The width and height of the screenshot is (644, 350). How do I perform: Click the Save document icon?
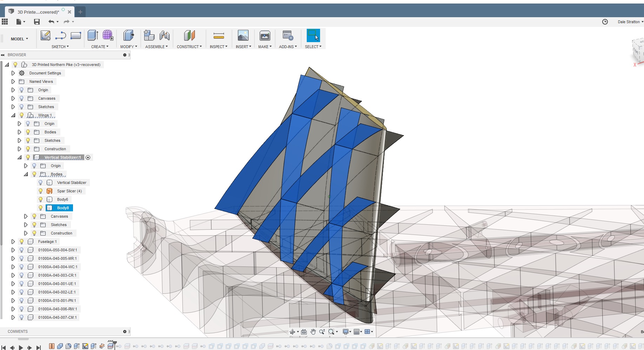coord(36,21)
